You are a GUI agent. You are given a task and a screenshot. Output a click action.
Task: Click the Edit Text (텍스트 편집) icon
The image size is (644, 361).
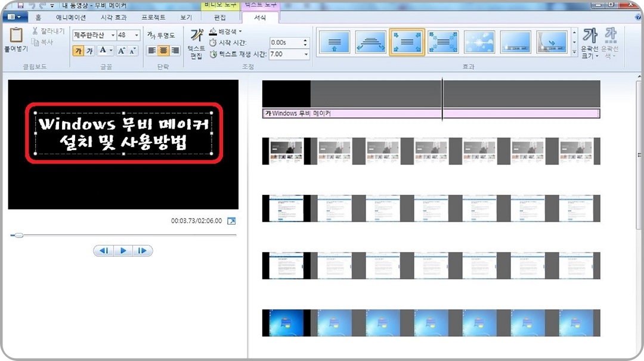tap(196, 36)
